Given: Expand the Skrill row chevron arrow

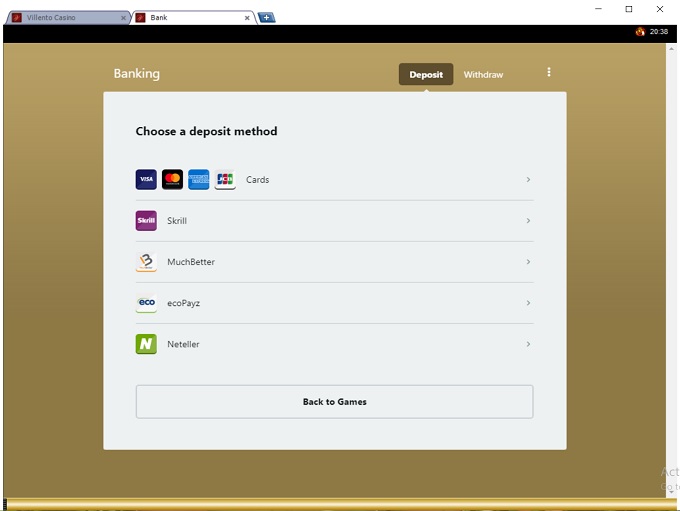Looking at the screenshot, I should 528,221.
